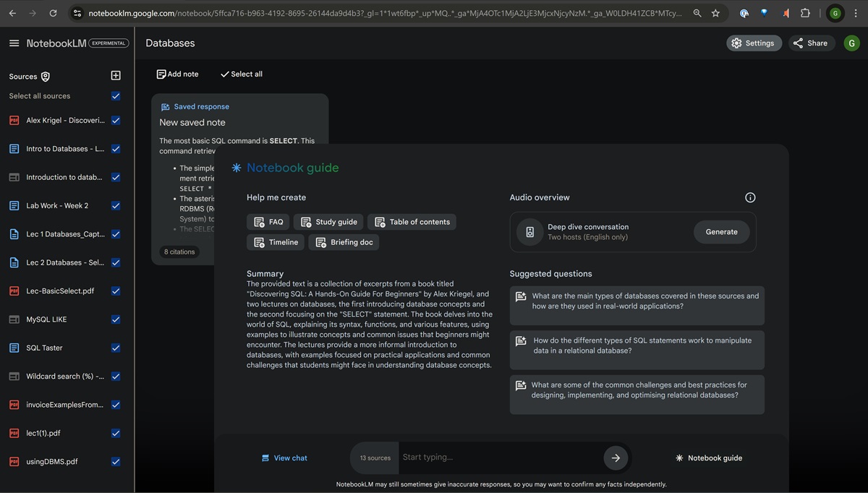Ask suggested question about common challenges
The image size is (868, 493).
(637, 395)
